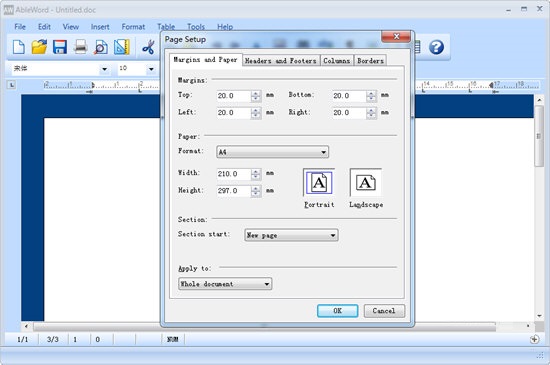Click the paper Height value field

pyautogui.click(x=234, y=191)
